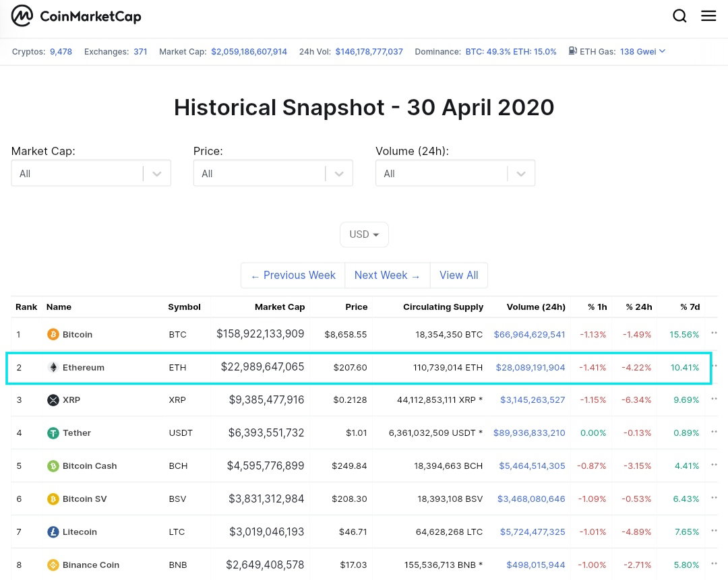The height and width of the screenshot is (580, 728).
Task: Open the Binance Coin row more-options dots
Action: (714, 563)
